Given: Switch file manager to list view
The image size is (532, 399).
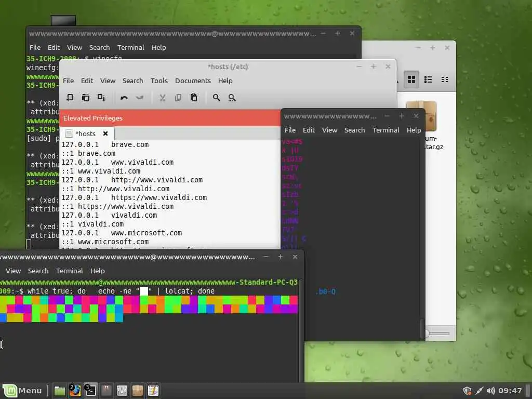Looking at the screenshot, I should coord(428,79).
